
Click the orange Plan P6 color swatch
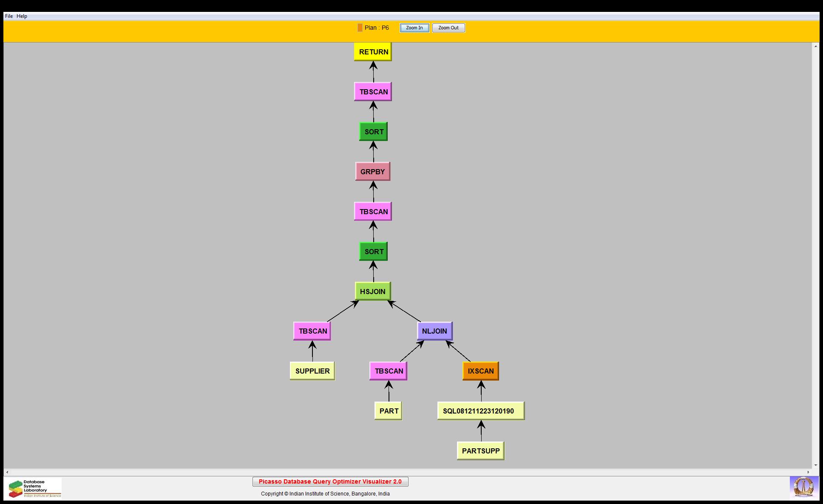[x=360, y=28]
